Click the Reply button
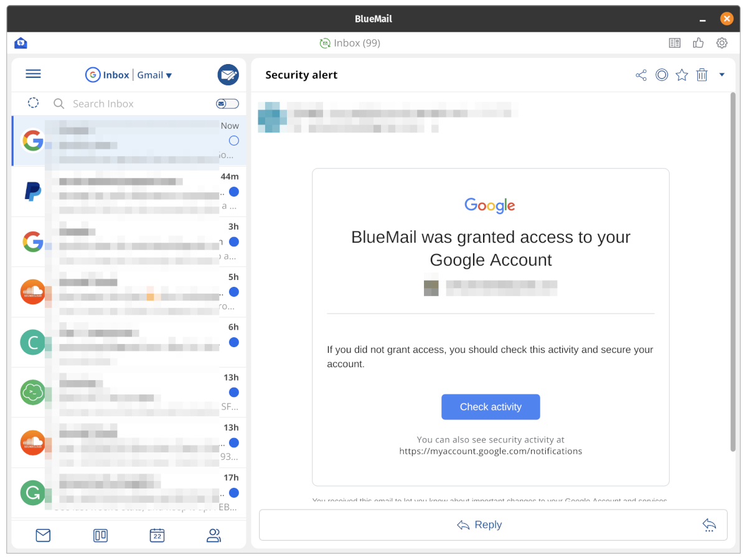Screen dimensions: 747x560 coord(479,525)
